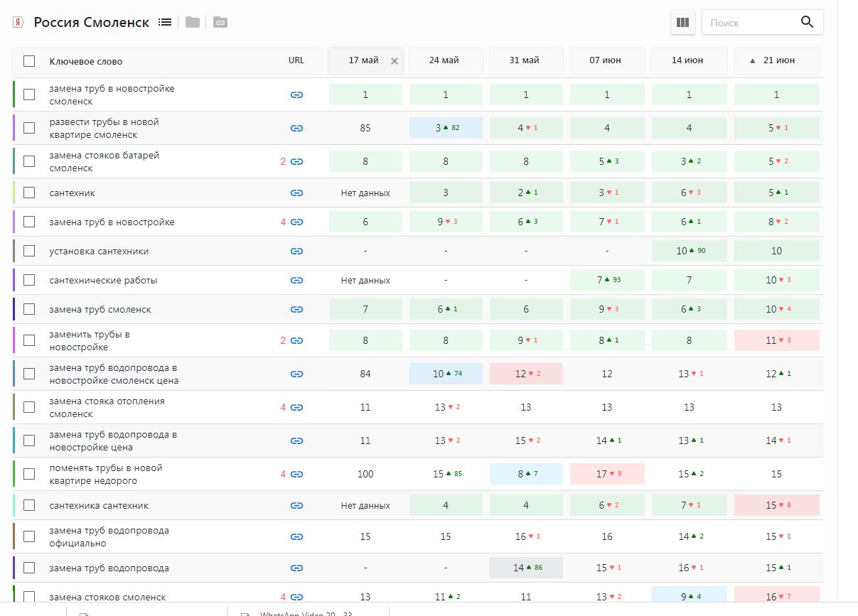Screen dimensions: 858x616
Task: Click the Ключевое слово column header
Action: (x=86, y=62)
